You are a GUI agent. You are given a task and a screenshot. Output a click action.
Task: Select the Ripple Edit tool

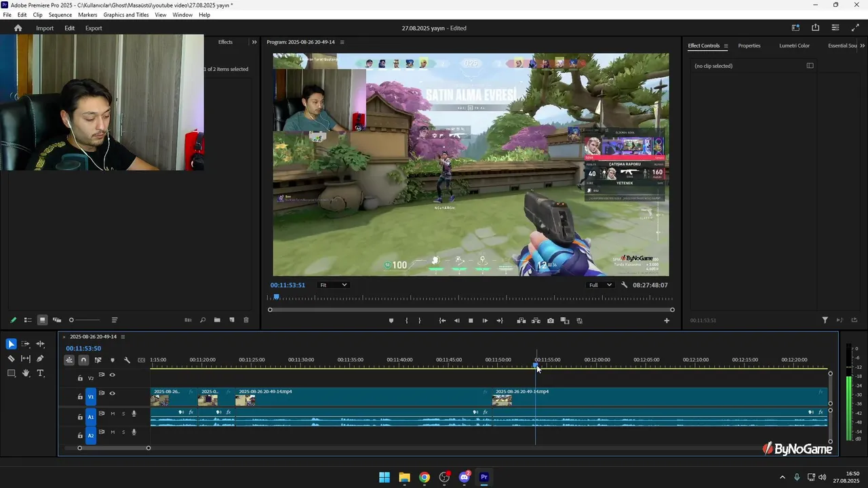pos(40,344)
